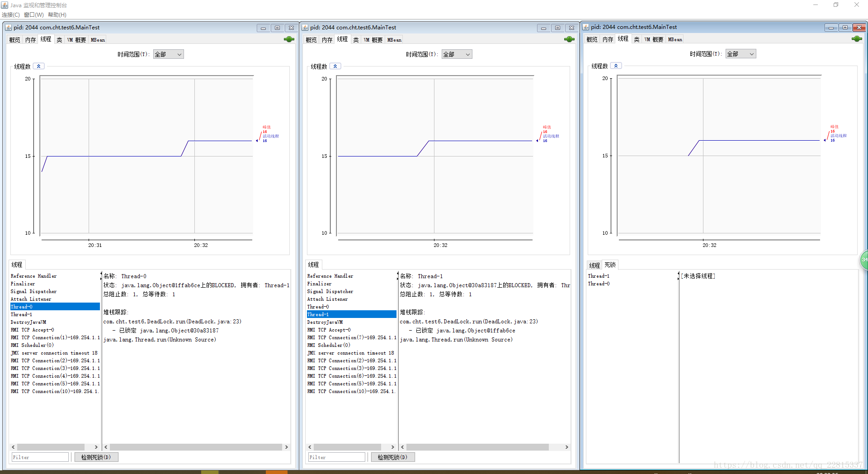Click the Filter field in middle window
The image size is (868, 474).
click(337, 457)
